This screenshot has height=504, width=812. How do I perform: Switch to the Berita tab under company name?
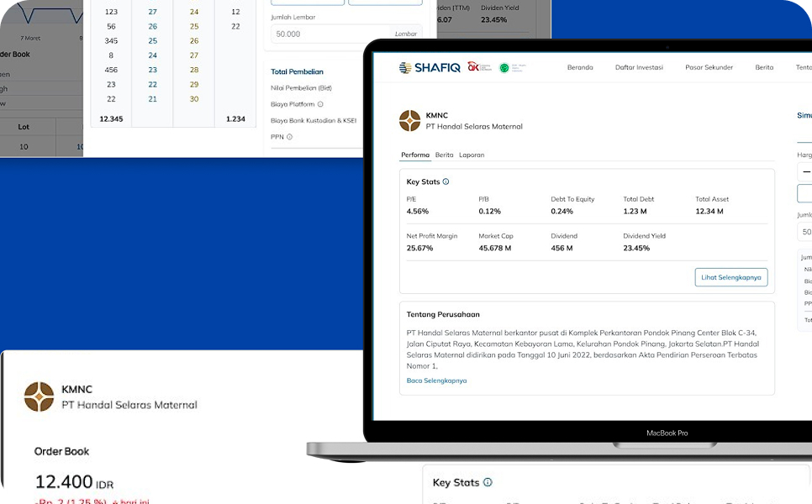(445, 155)
